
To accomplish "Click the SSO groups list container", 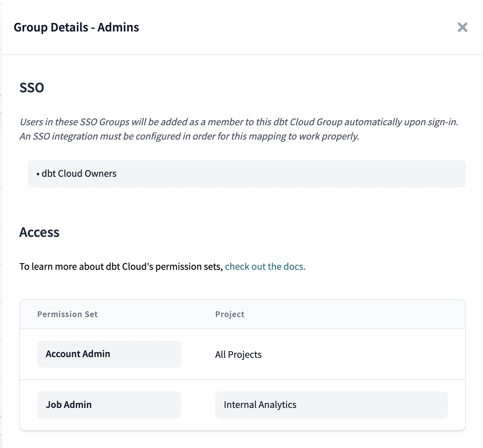I will point(247,174).
